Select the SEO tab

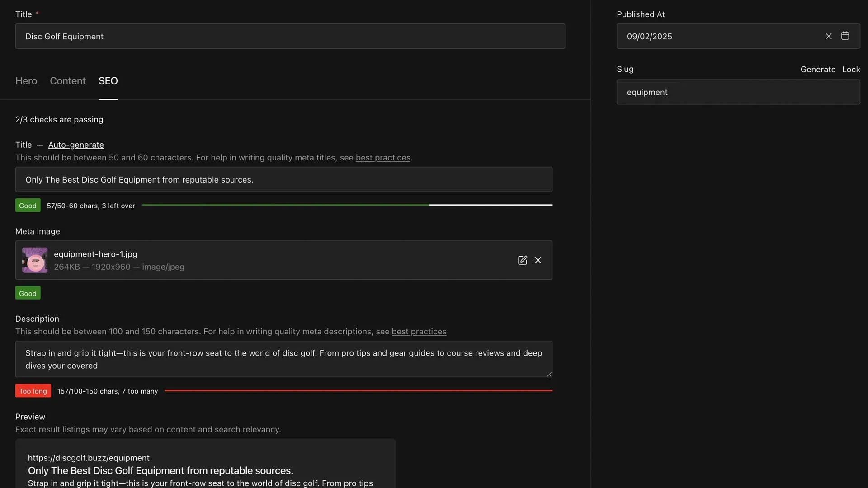tap(108, 81)
